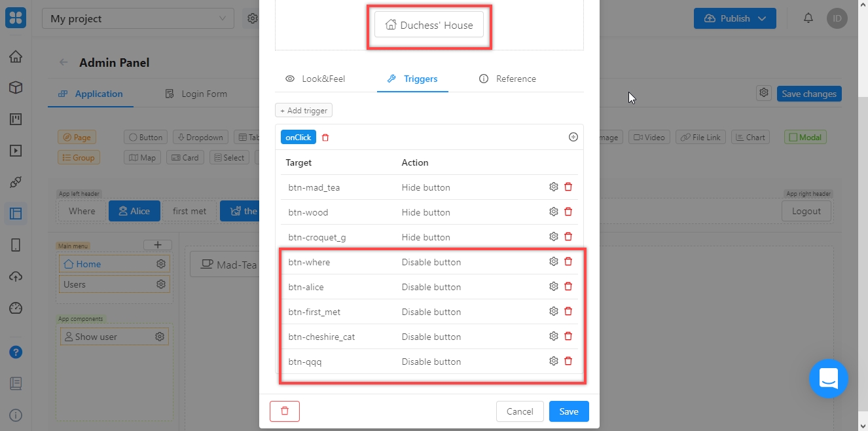Open settings gear for btn-wood row

(554, 212)
